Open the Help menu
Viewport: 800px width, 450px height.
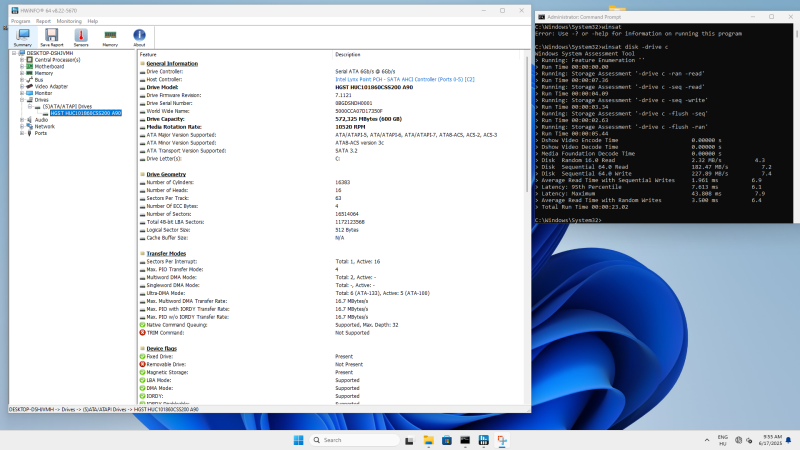(x=92, y=21)
